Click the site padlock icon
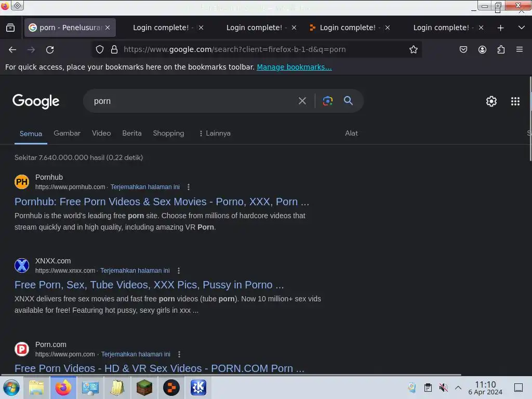The width and height of the screenshot is (532, 399). pos(114,49)
